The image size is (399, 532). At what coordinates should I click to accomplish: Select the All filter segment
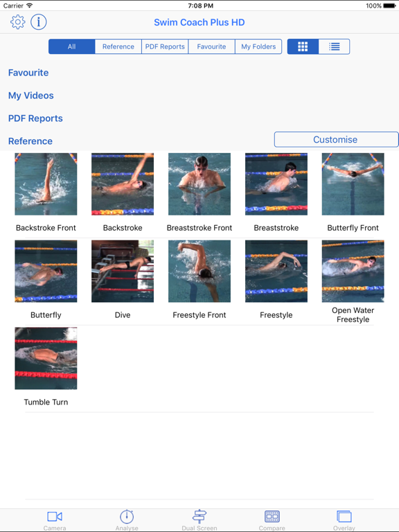[71, 46]
